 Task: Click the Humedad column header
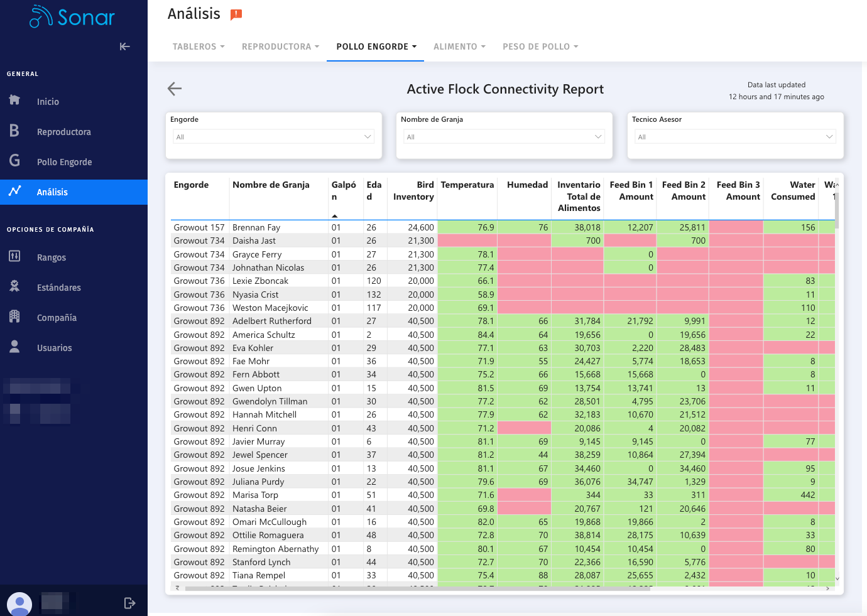pyautogui.click(x=527, y=185)
